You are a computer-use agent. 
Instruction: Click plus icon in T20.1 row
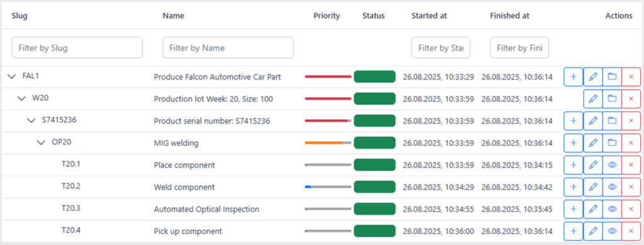pyautogui.click(x=574, y=165)
